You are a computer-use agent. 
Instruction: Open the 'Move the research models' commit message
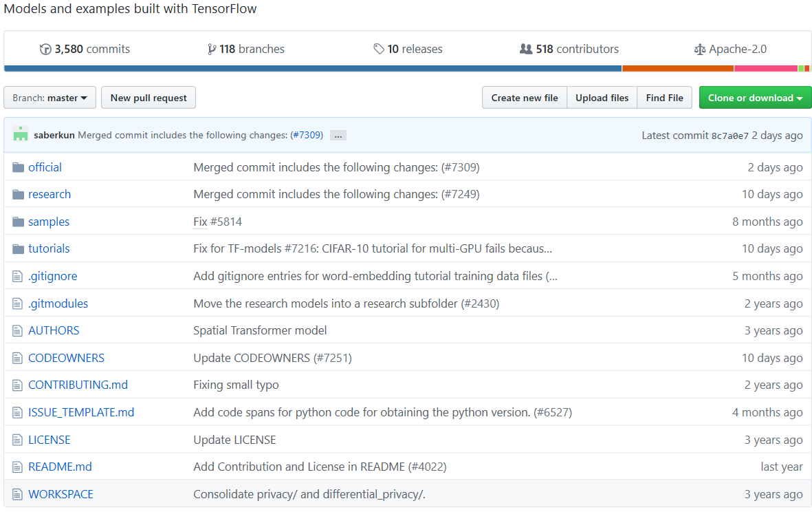[x=346, y=303]
